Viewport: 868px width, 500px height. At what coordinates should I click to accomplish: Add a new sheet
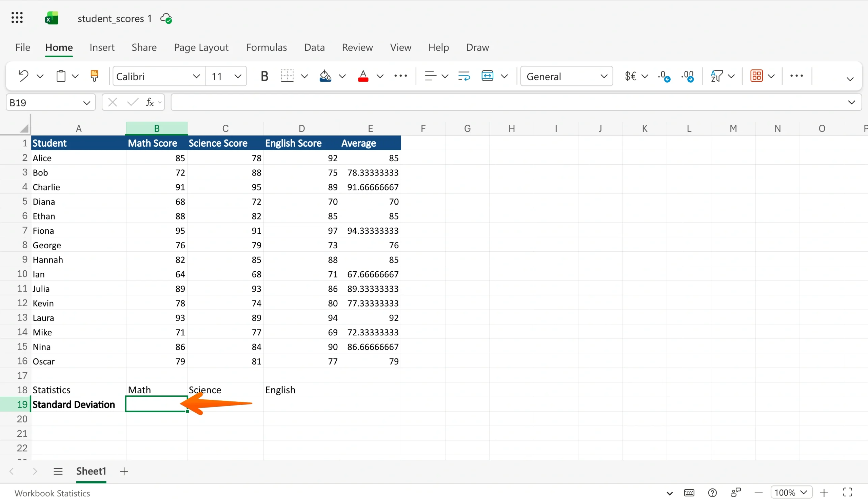click(x=124, y=472)
